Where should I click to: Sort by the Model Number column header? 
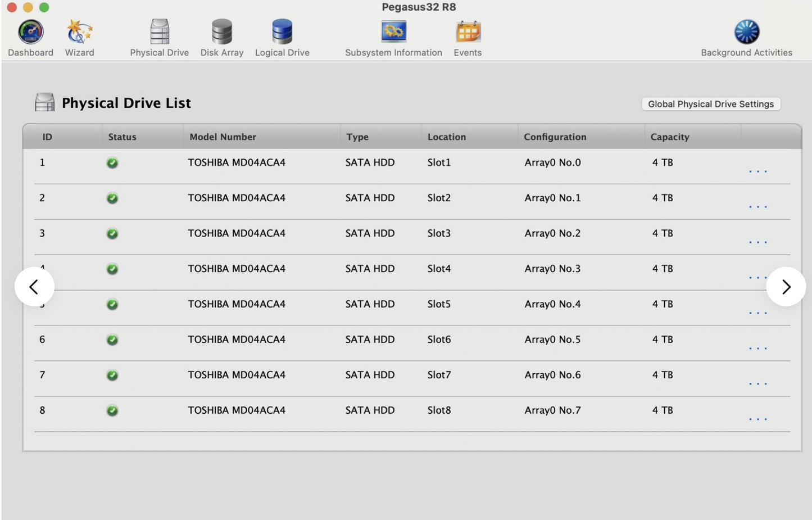223,137
